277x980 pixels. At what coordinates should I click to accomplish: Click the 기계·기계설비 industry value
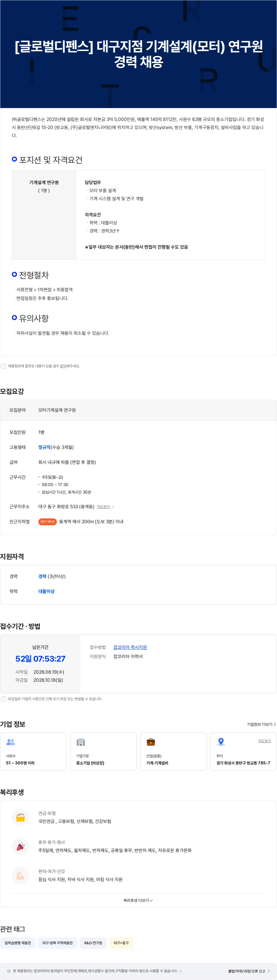coord(157,763)
